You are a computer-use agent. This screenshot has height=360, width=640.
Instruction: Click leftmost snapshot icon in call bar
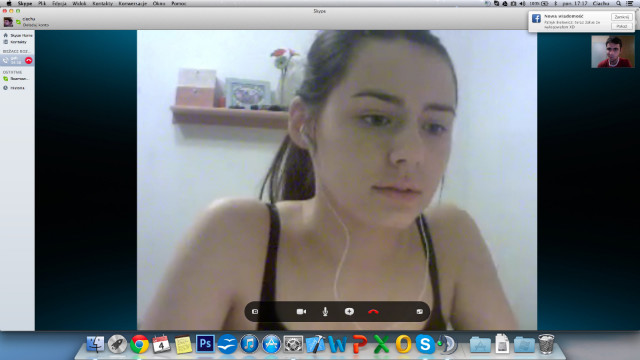click(x=255, y=311)
